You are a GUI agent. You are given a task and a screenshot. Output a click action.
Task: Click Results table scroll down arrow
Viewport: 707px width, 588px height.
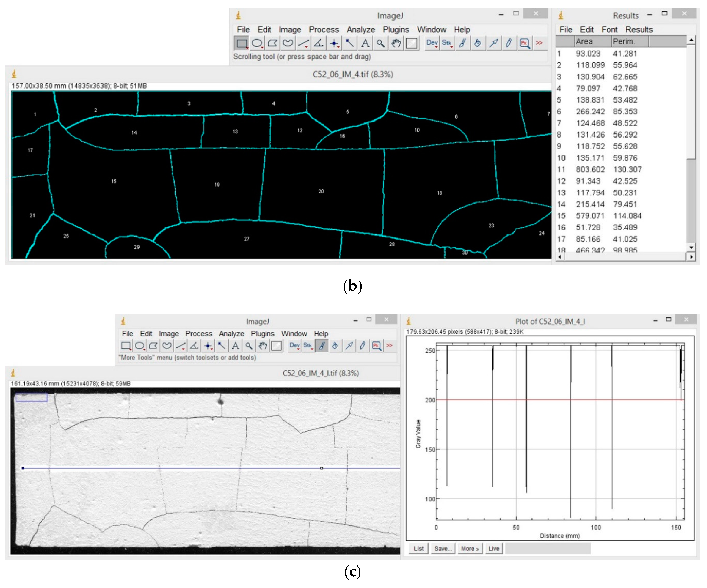coord(691,247)
